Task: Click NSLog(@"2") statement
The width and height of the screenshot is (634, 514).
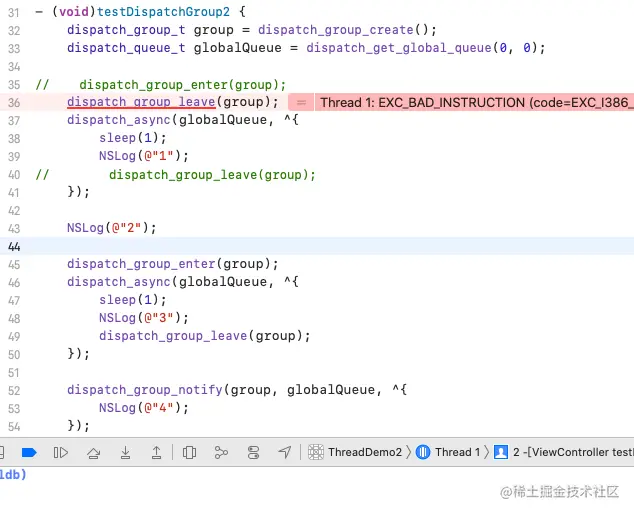Action: [x=112, y=228]
